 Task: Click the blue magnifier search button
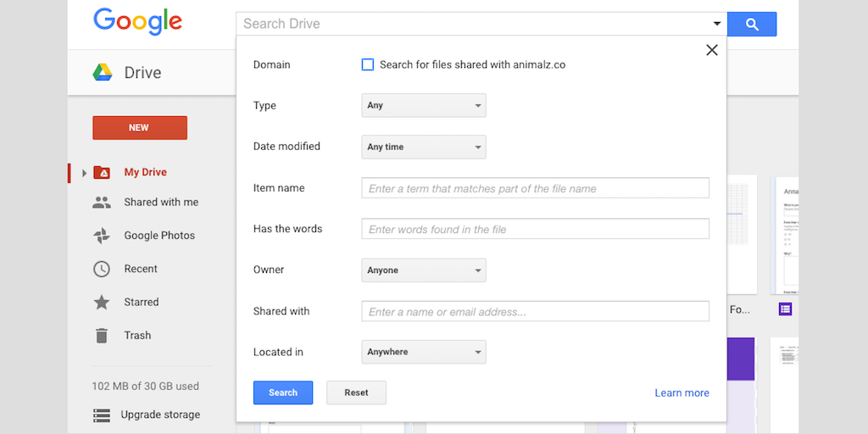(751, 25)
